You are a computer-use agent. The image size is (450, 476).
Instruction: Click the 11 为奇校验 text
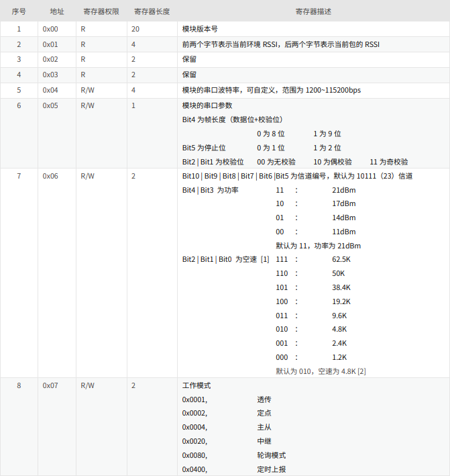pyautogui.click(x=389, y=162)
